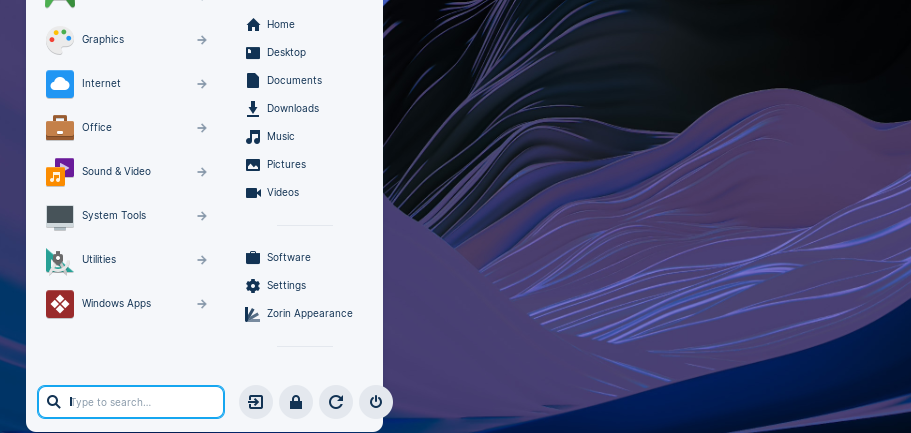The width and height of the screenshot is (911, 433).
Task: Click the Office briefcase icon
Action: coord(60,128)
